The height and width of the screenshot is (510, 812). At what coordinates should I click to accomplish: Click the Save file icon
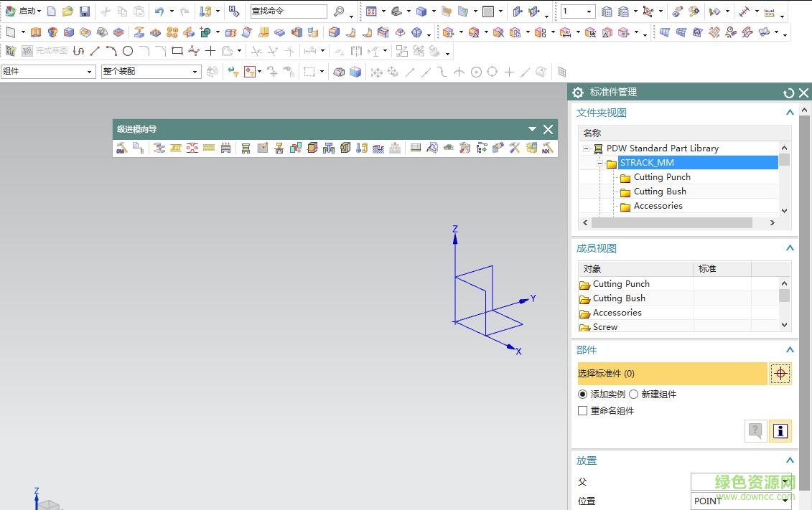click(x=85, y=11)
